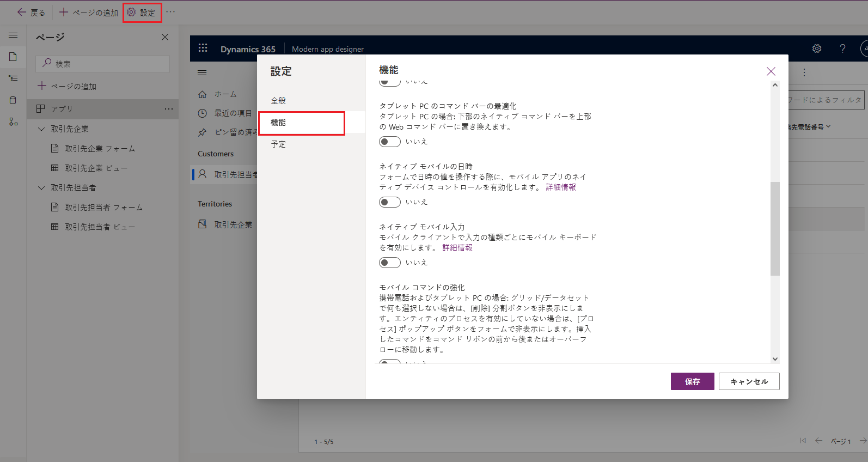Open the help question mark icon
The image size is (868, 462).
pos(842,48)
